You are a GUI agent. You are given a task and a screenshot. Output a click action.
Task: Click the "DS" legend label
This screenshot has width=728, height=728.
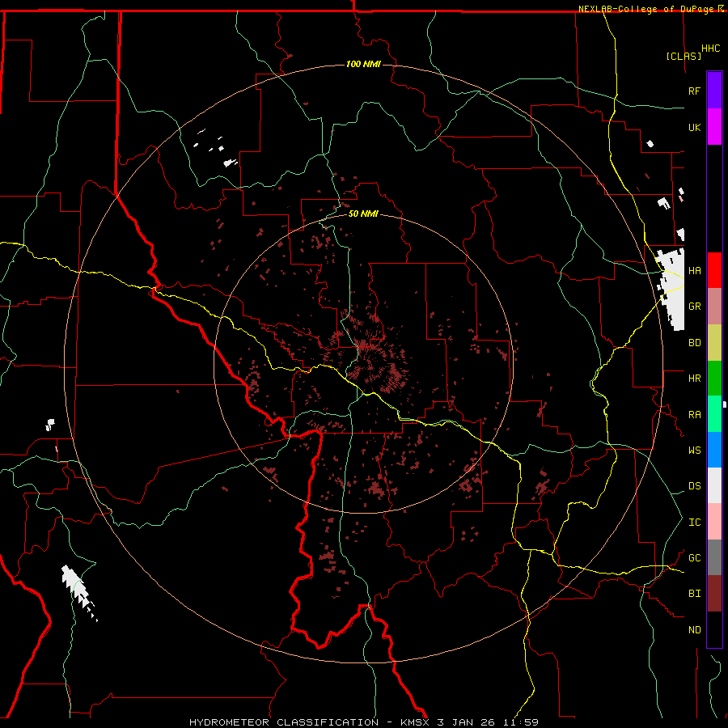694,486
